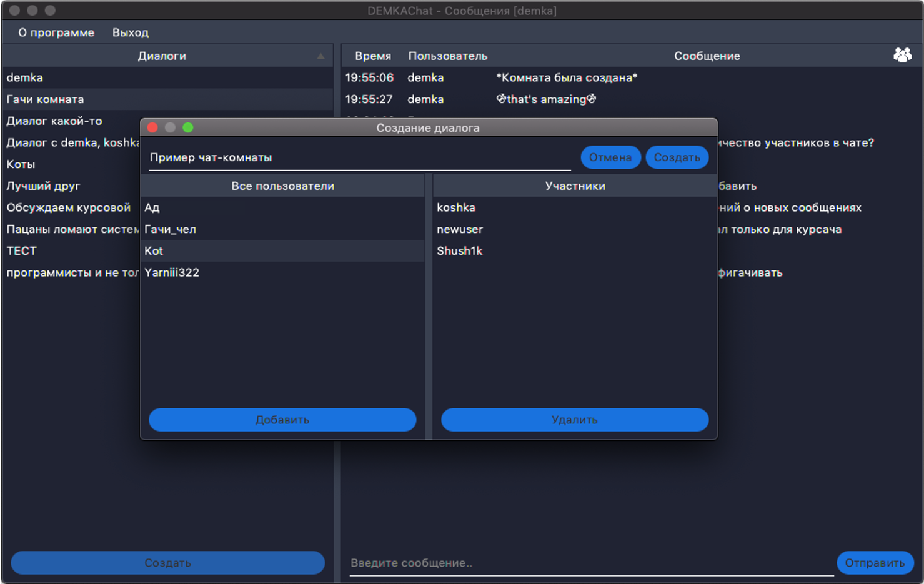Open the О программе menu
924x584 pixels.
[x=56, y=32]
